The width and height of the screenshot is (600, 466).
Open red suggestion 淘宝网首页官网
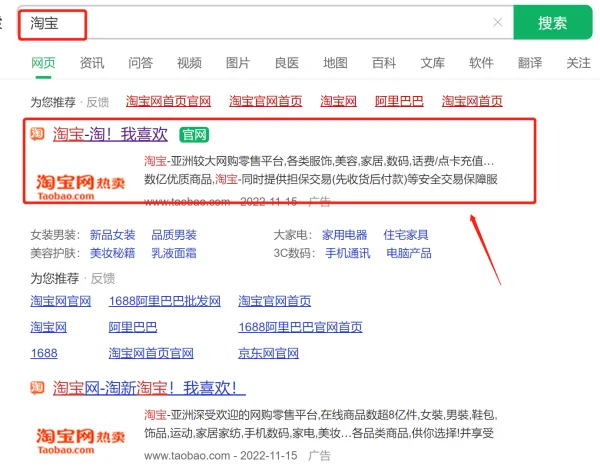coord(168,101)
